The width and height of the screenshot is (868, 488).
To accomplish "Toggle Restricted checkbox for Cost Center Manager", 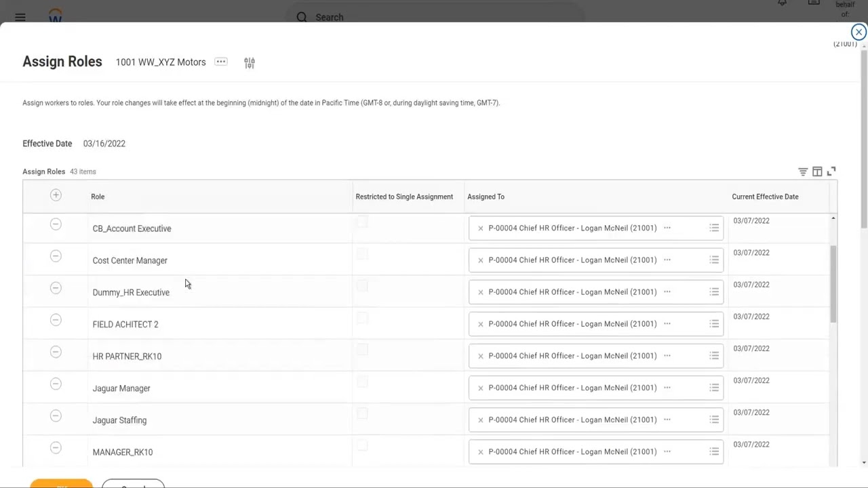I will pos(362,253).
